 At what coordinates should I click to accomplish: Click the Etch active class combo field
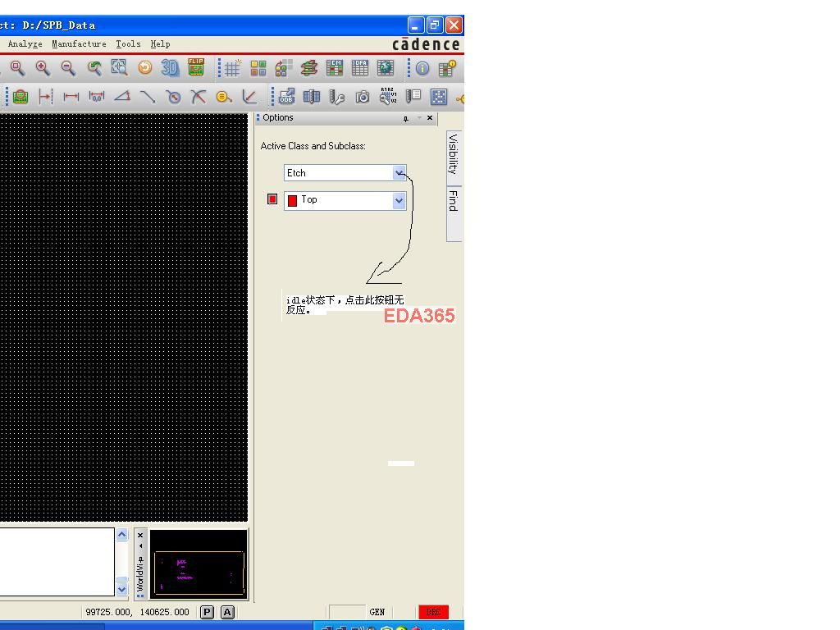[x=345, y=173]
